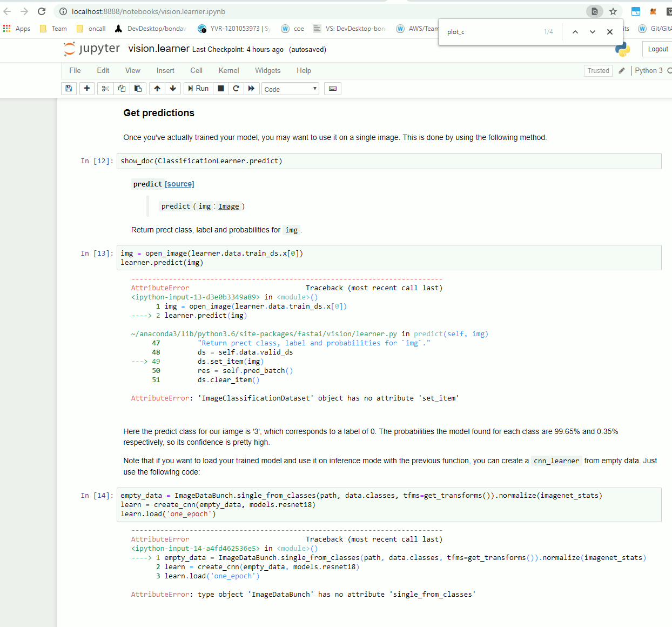The image size is (672, 627).
Task: Click the Logout button
Action: pos(657,49)
